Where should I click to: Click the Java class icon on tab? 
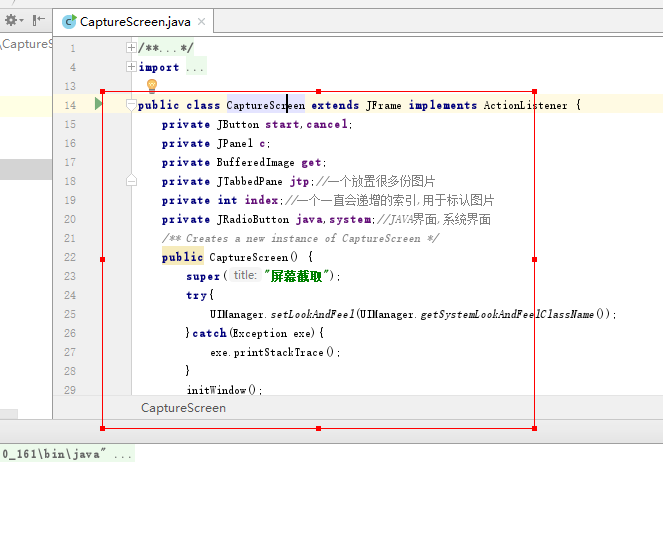[x=69, y=22]
